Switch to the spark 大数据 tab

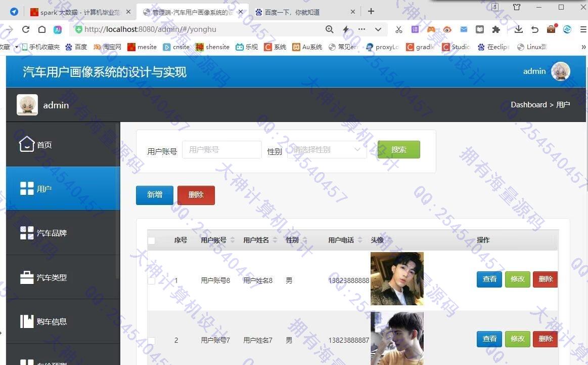pos(80,12)
